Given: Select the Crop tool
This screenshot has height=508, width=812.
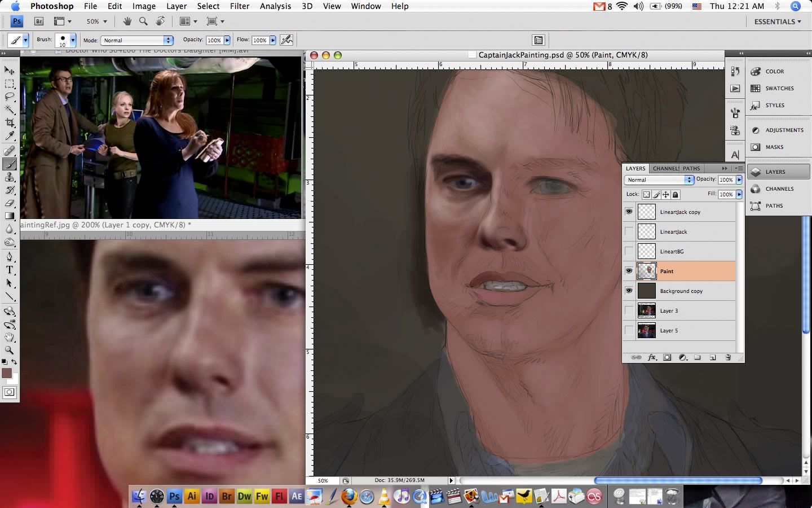Looking at the screenshot, I should [10, 123].
